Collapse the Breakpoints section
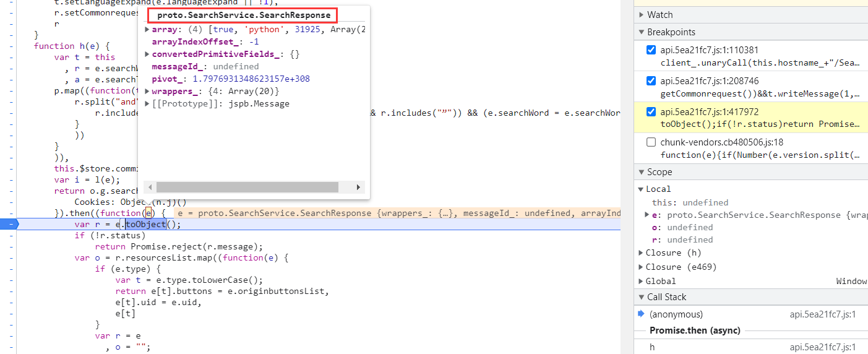868x354 pixels. (641, 32)
